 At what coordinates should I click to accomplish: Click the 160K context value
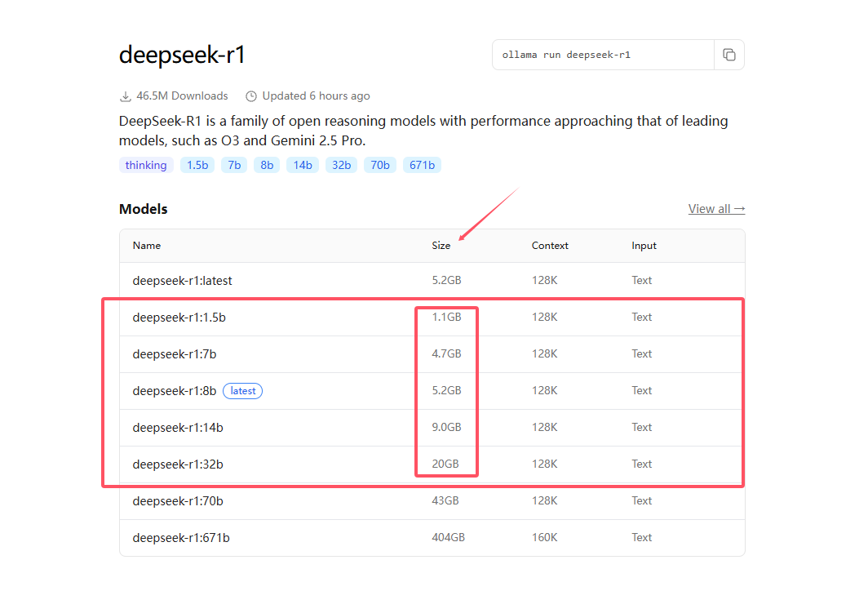tap(545, 537)
